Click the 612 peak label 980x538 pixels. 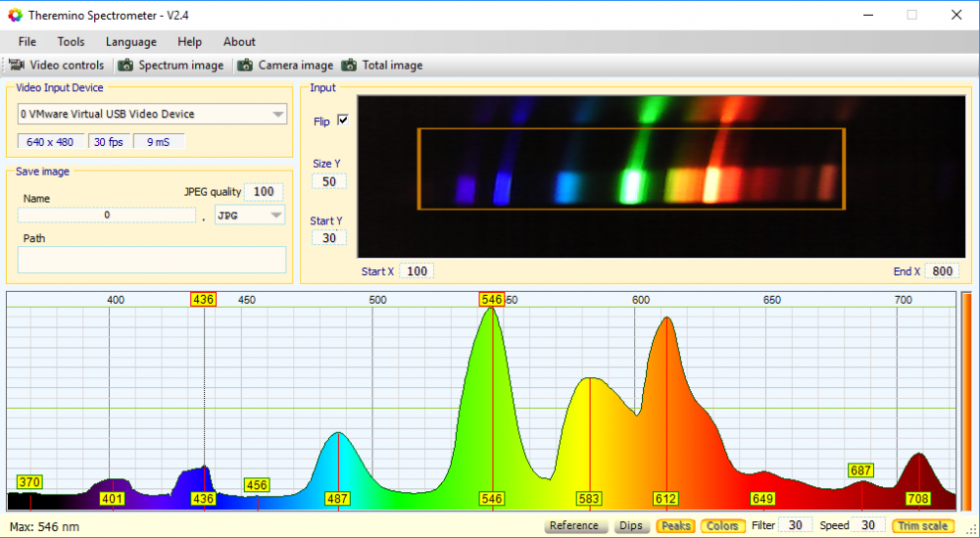click(x=665, y=499)
